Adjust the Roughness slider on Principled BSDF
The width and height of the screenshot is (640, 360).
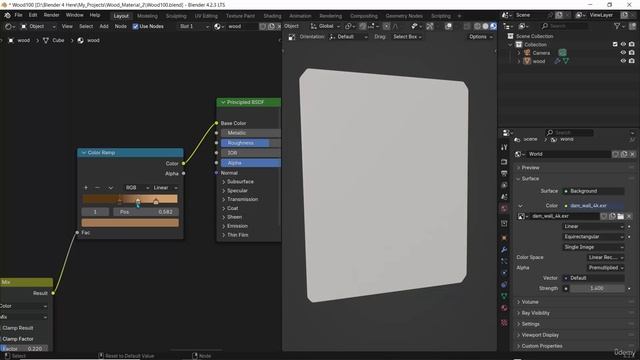[251, 143]
